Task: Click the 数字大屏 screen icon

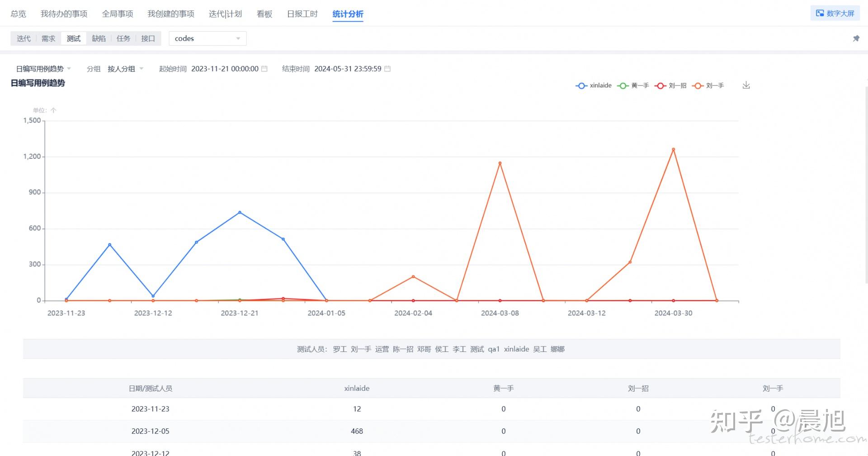Action: click(820, 13)
